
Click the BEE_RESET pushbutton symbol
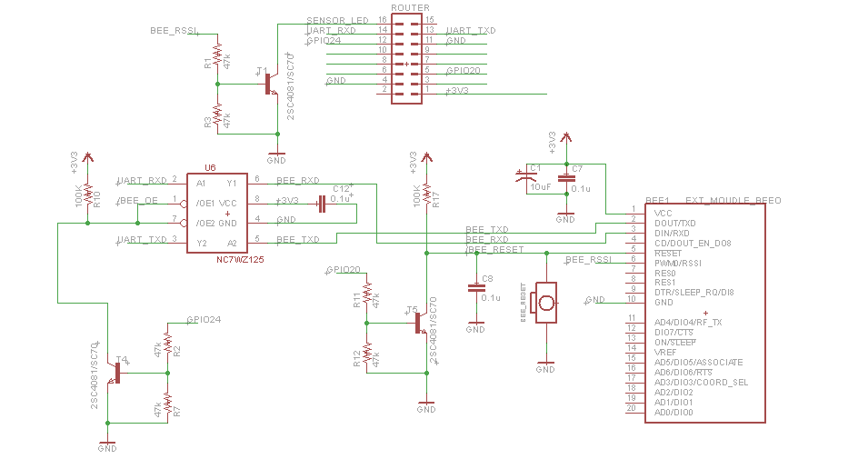pyautogui.click(x=545, y=303)
